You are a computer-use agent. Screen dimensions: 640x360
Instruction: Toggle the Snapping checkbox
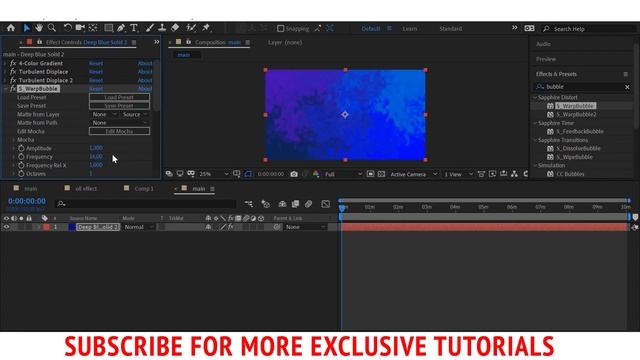pyautogui.click(x=280, y=29)
